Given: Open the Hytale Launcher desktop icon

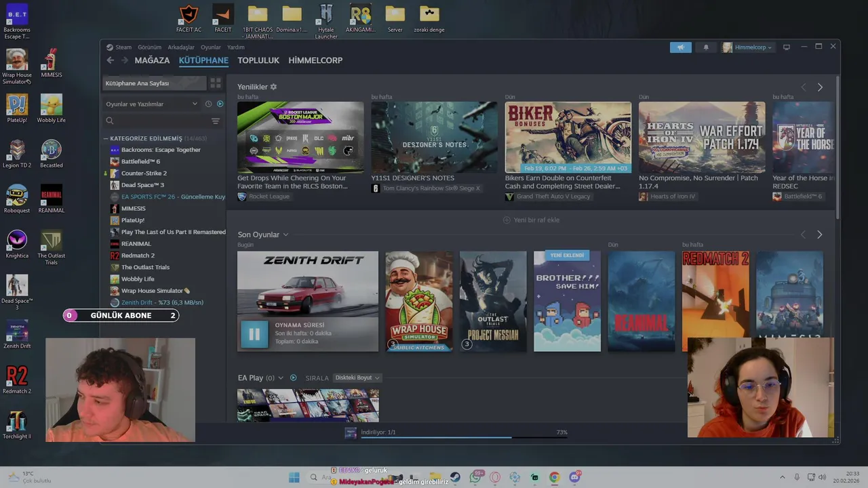Looking at the screenshot, I should point(326,21).
